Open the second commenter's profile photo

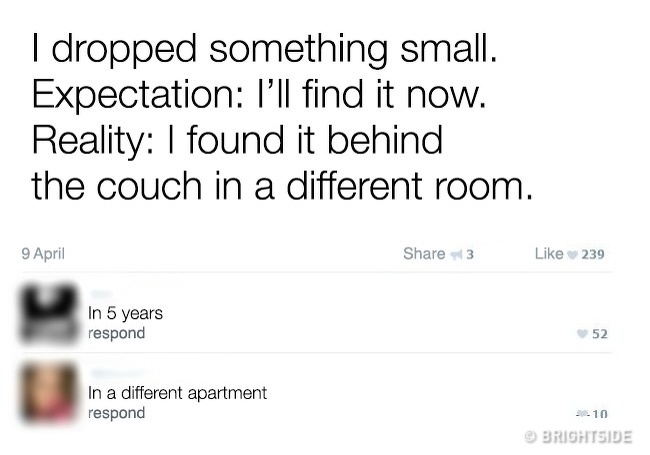(x=49, y=392)
